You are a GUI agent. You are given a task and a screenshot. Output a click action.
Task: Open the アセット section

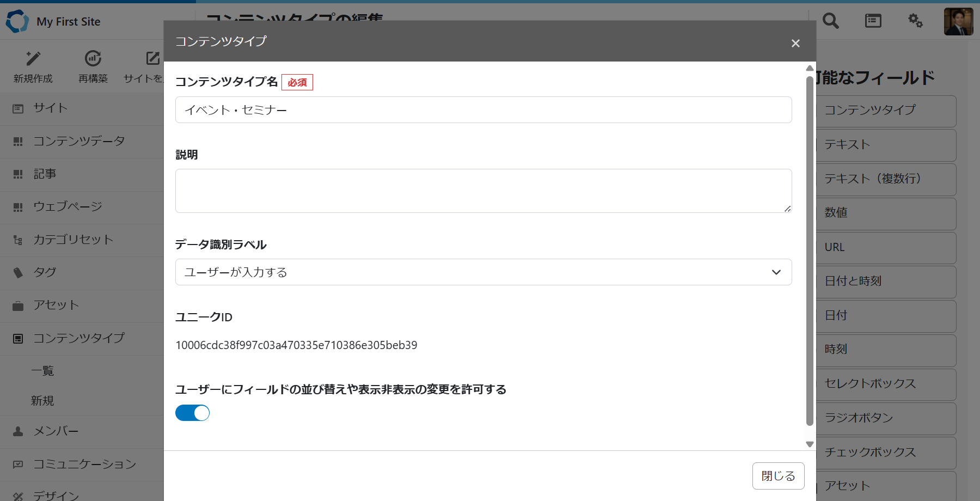[x=54, y=305]
